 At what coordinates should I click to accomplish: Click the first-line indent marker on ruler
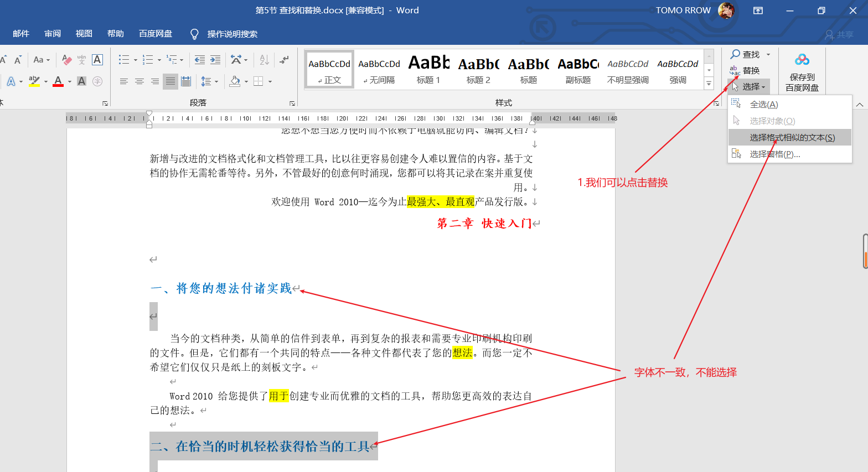click(x=149, y=113)
